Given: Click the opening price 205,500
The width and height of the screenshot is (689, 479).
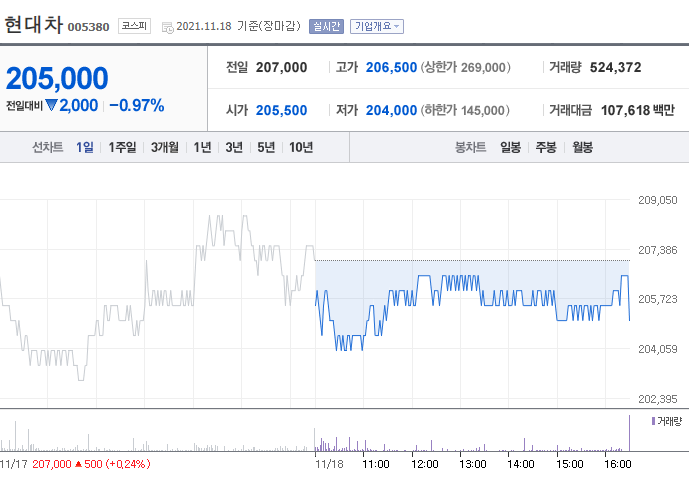Looking at the screenshot, I should pyautogui.click(x=282, y=110).
